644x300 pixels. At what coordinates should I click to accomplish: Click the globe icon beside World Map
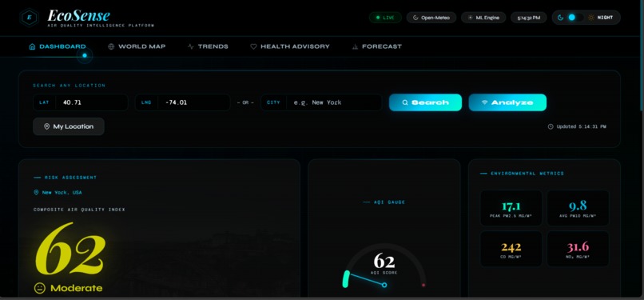pyautogui.click(x=111, y=46)
